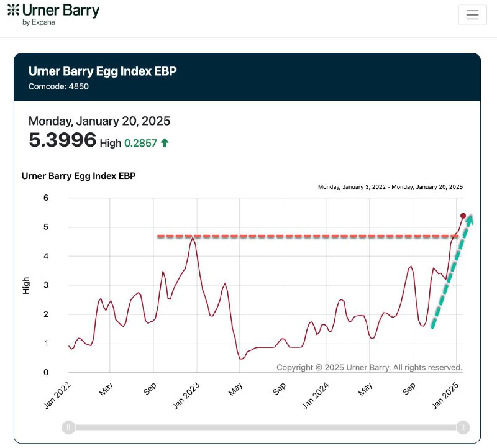Image resolution: width=497 pixels, height=448 pixels.
Task: Click the y-axis label 6
Action: (46, 198)
